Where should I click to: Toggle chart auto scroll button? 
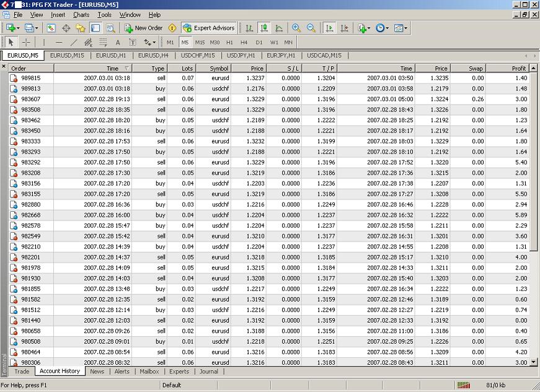(x=329, y=28)
